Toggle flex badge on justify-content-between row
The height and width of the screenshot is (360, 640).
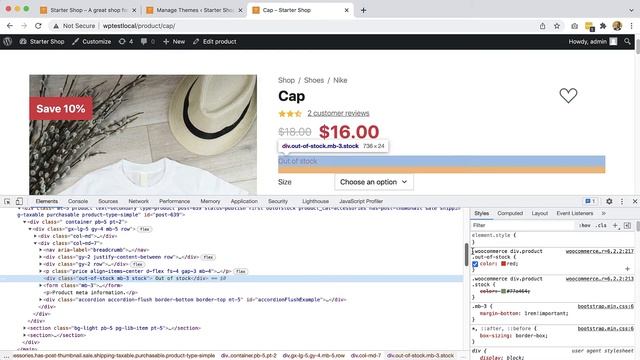pos(208,257)
